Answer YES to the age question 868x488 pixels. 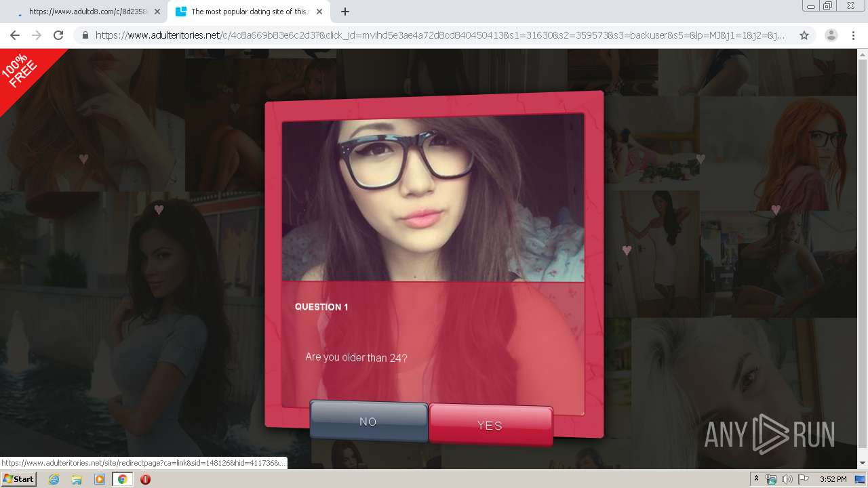490,425
